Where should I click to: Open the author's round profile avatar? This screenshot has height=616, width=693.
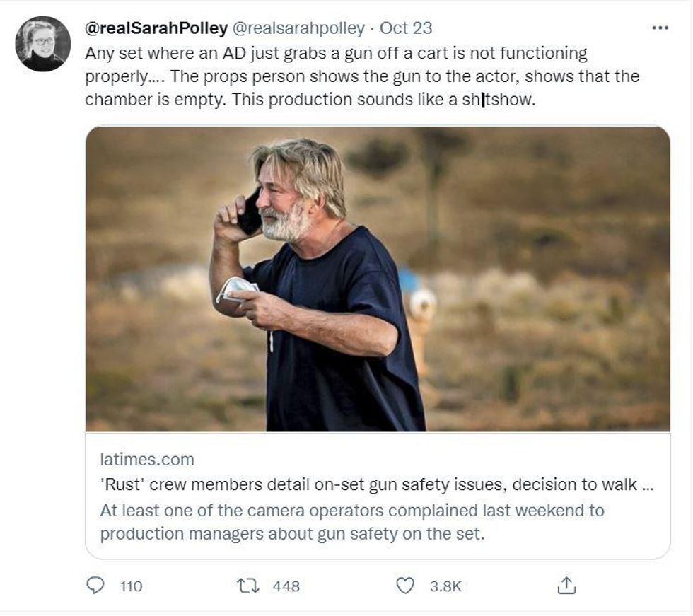point(43,44)
